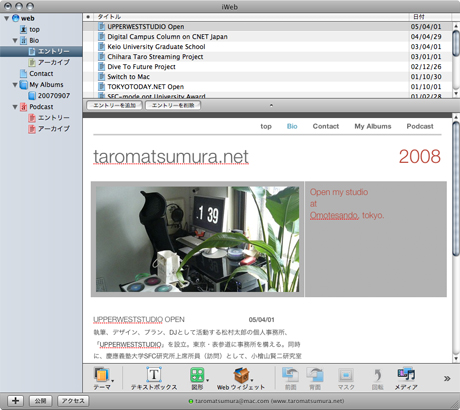Click the 公開 publish button
460x410 pixels.
point(41,401)
